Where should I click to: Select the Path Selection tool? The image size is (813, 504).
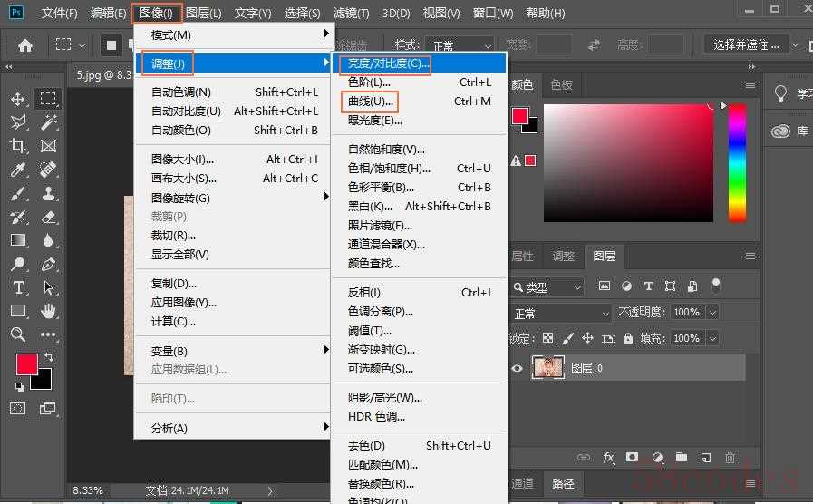(x=48, y=287)
